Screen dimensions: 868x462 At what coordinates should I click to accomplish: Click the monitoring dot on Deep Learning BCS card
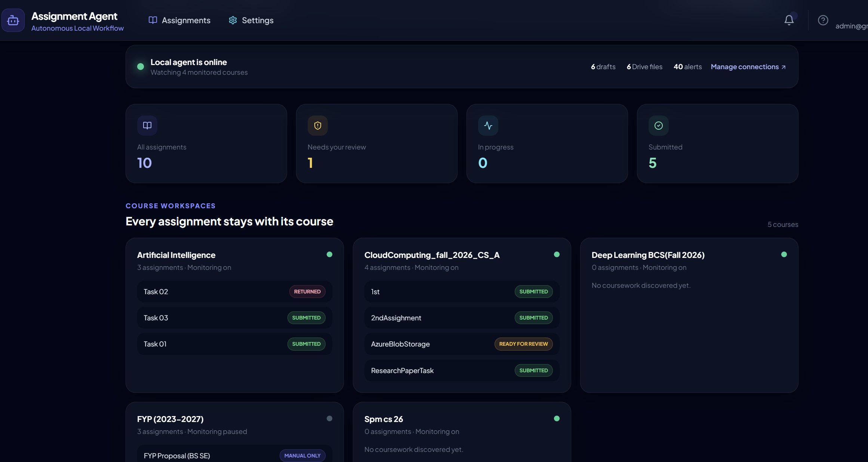point(784,255)
